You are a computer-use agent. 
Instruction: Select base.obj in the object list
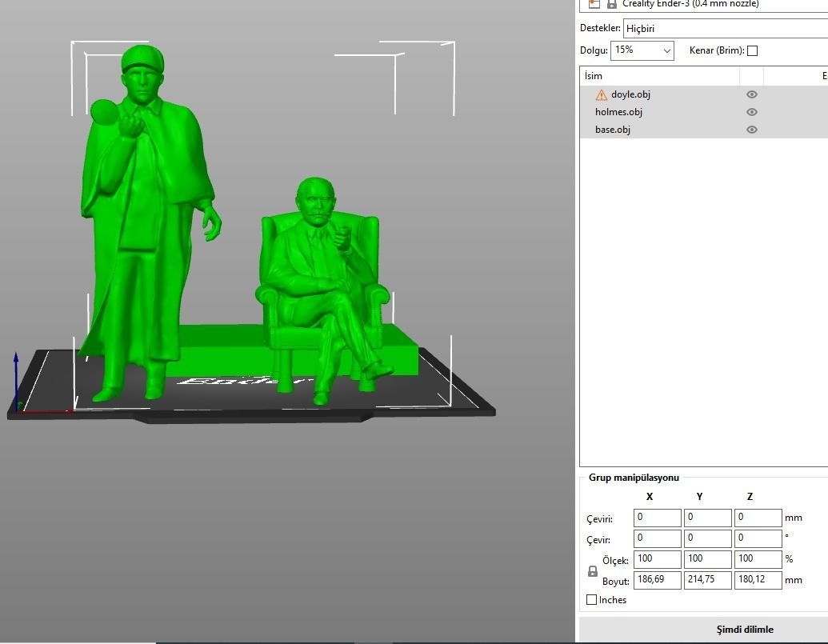pos(613,130)
